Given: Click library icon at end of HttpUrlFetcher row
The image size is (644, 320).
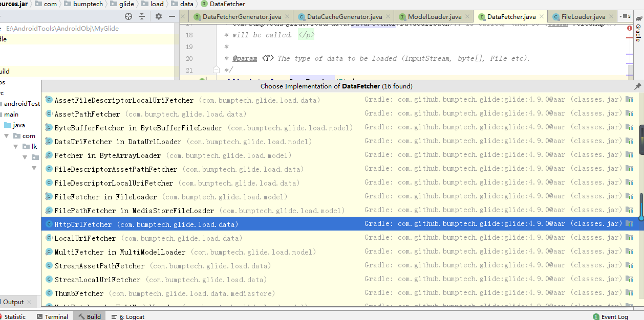Looking at the screenshot, I should coord(630,224).
